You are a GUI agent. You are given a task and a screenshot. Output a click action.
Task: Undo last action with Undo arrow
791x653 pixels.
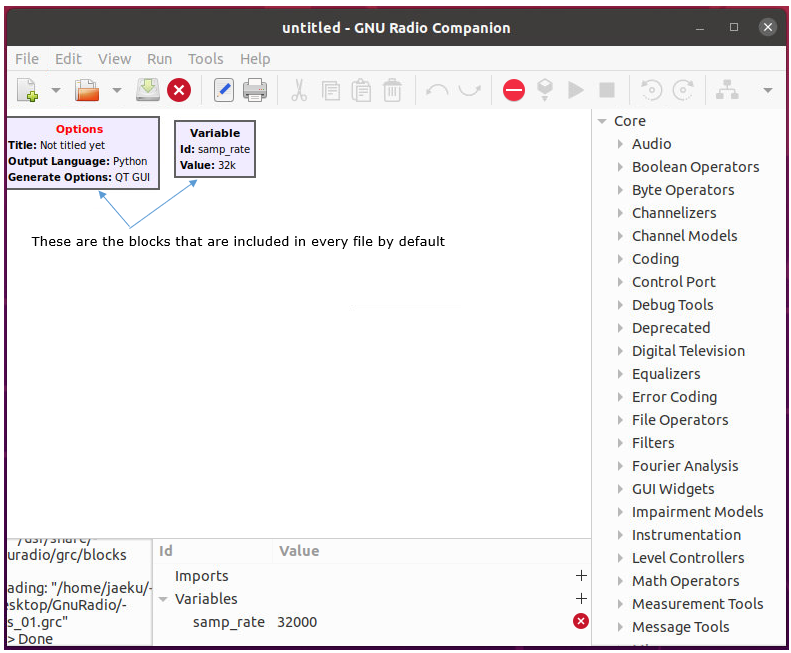pyautogui.click(x=437, y=91)
